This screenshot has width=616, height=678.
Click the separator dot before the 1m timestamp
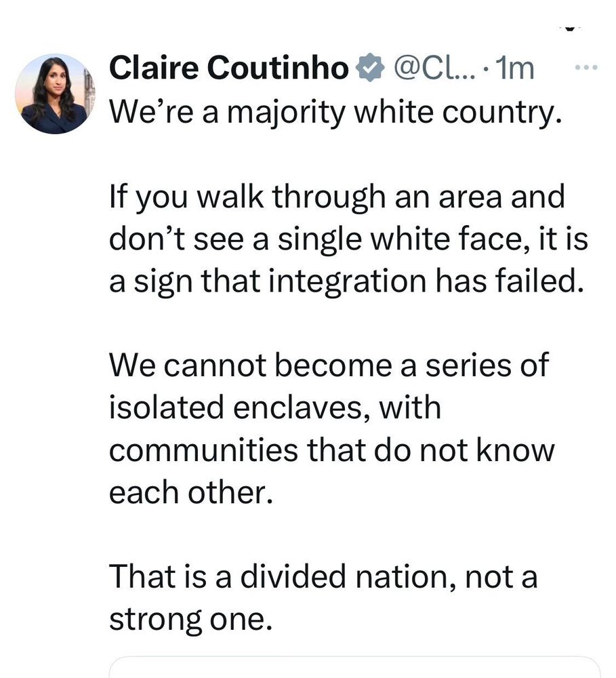coord(485,70)
